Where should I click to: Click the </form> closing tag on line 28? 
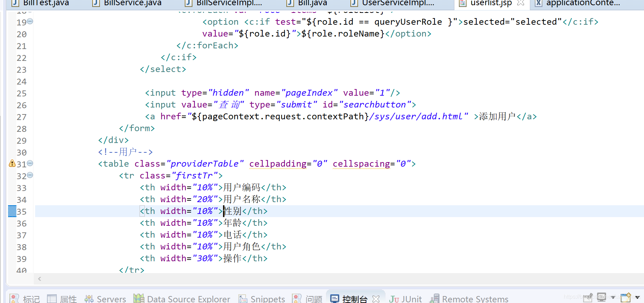click(x=137, y=128)
